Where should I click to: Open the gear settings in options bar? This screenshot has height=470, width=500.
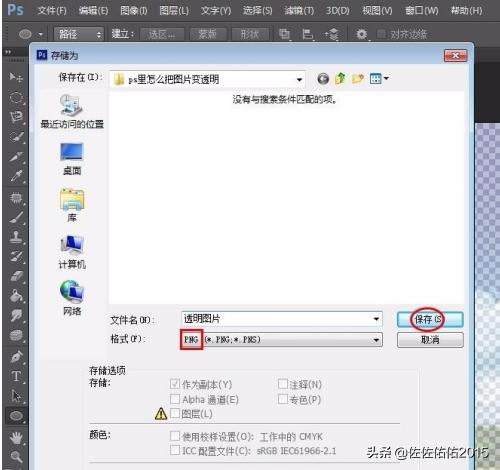pos(362,34)
